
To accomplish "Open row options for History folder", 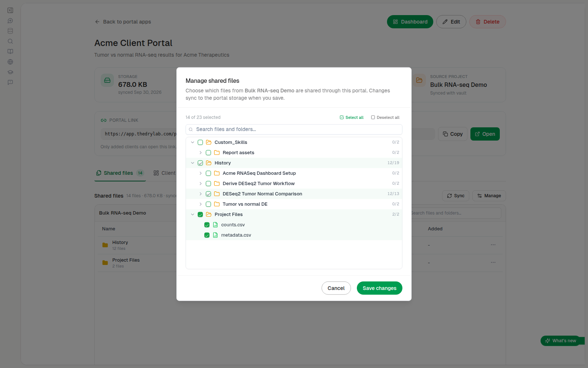I will tap(493, 245).
